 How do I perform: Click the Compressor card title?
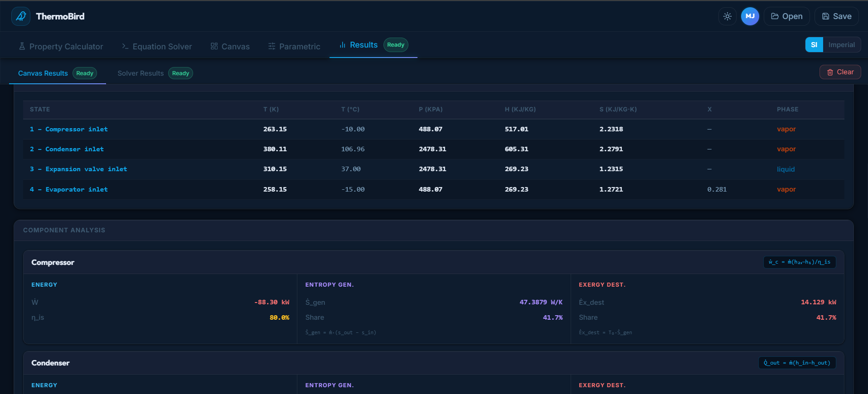pyautogui.click(x=53, y=262)
